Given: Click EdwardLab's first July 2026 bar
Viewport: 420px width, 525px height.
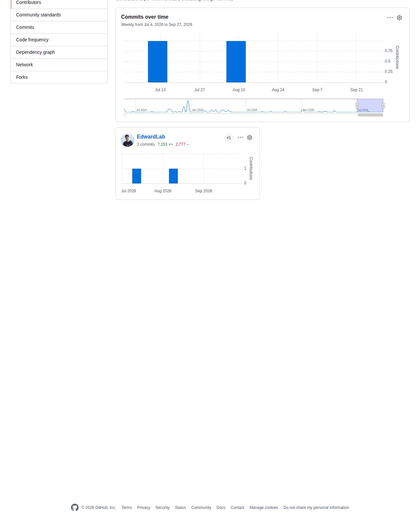Looking at the screenshot, I should point(136,176).
